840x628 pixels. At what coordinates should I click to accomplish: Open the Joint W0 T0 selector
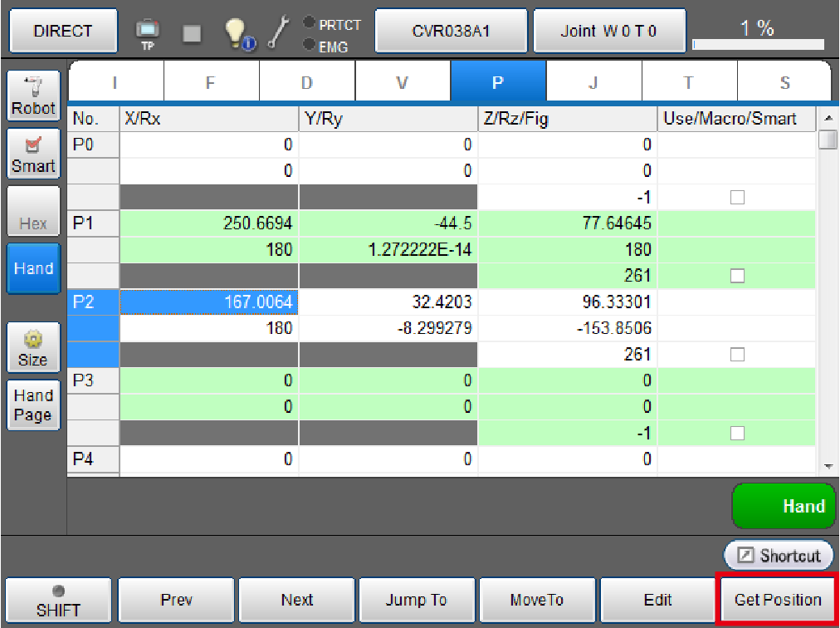pyautogui.click(x=608, y=31)
